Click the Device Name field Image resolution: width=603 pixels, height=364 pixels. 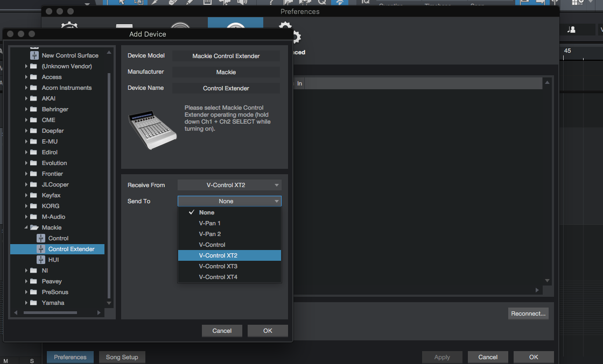coord(226,88)
